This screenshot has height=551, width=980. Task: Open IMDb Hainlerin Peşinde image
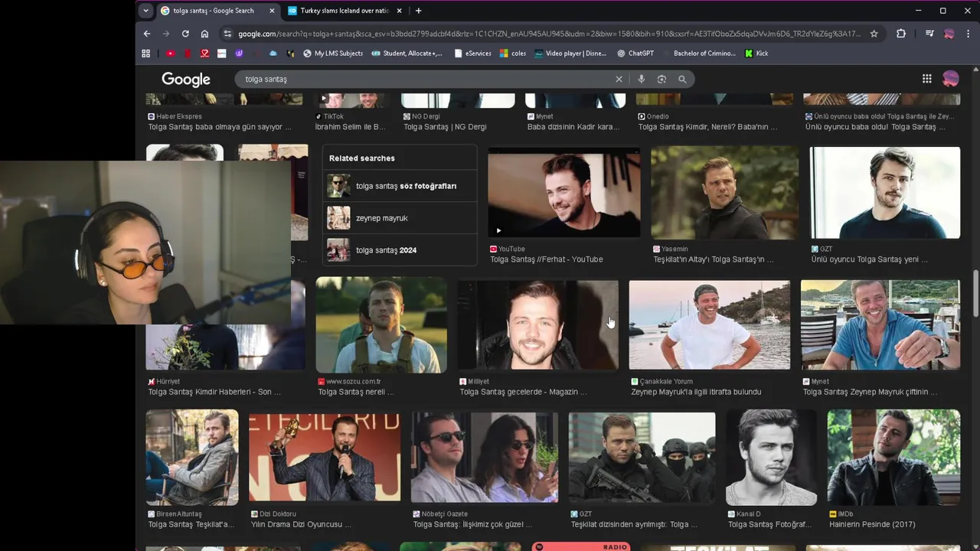[893, 457]
